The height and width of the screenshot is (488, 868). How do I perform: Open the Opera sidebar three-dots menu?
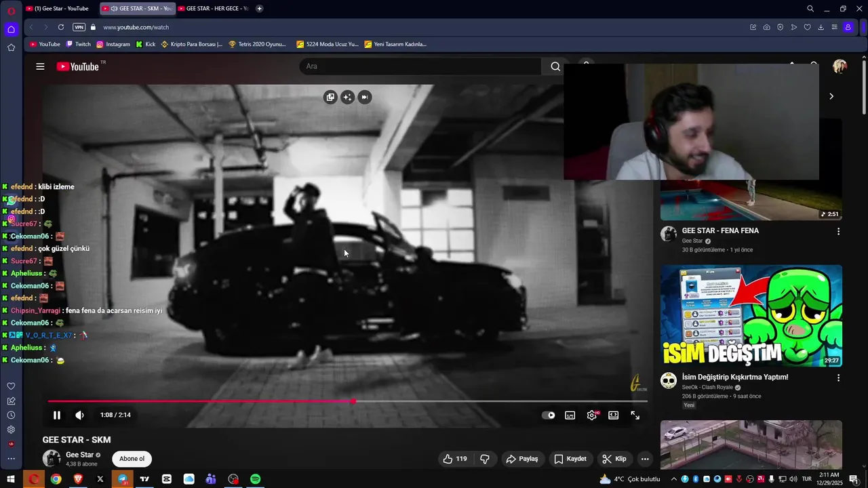(11, 459)
